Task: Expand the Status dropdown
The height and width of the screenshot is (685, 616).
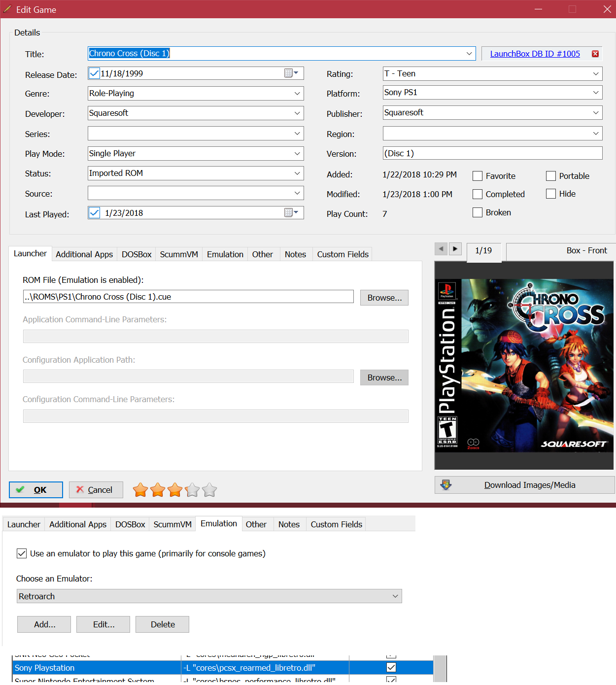Action: click(x=297, y=173)
